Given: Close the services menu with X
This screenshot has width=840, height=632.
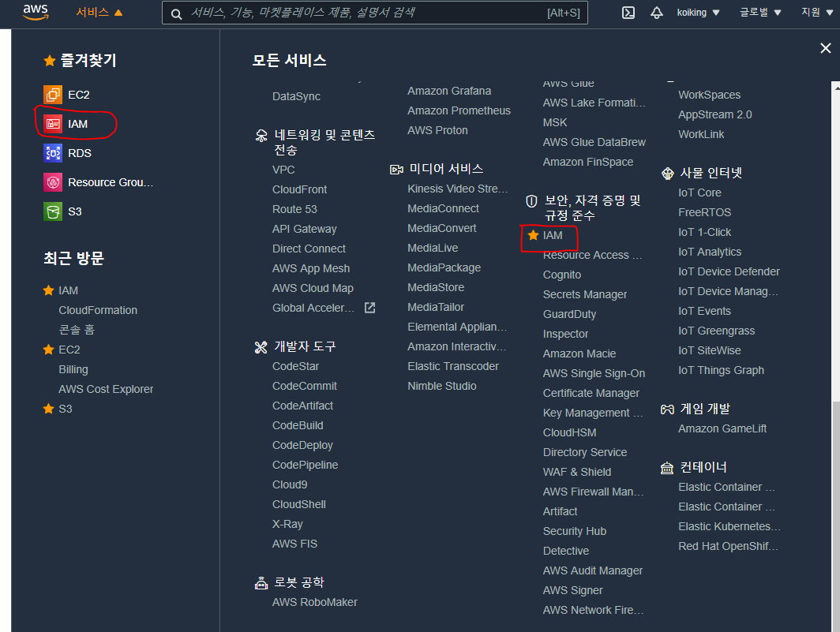Looking at the screenshot, I should pos(826,48).
